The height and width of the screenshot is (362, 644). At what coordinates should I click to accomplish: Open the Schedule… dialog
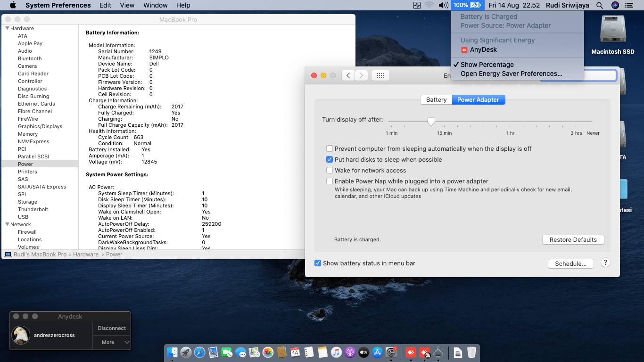[x=570, y=263]
